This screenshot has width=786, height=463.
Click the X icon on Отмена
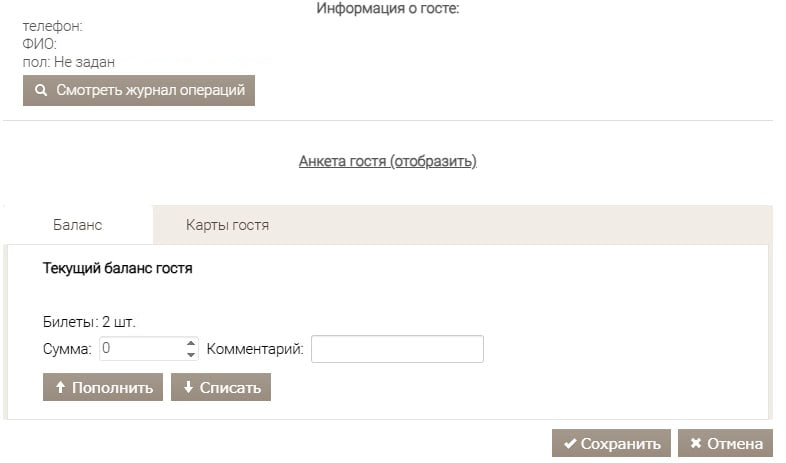[x=695, y=444]
